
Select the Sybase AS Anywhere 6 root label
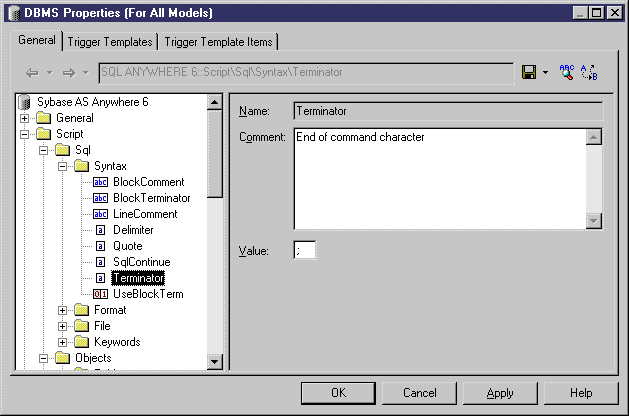[x=93, y=102]
